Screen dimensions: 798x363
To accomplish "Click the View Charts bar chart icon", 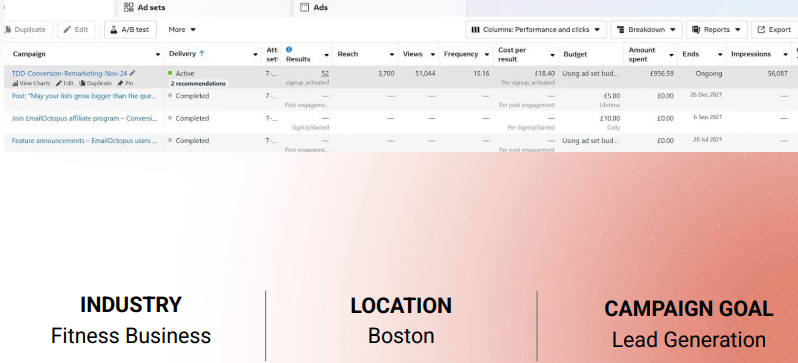I will [x=15, y=83].
